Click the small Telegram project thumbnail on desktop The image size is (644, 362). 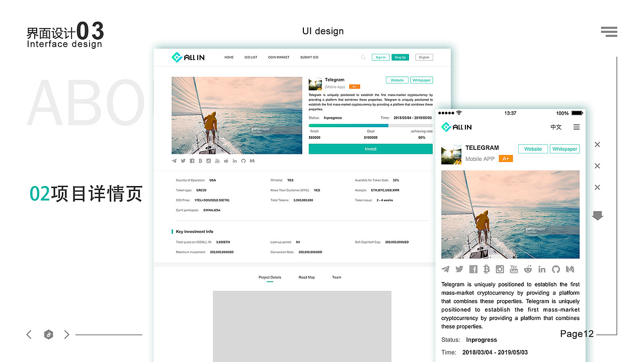[315, 83]
